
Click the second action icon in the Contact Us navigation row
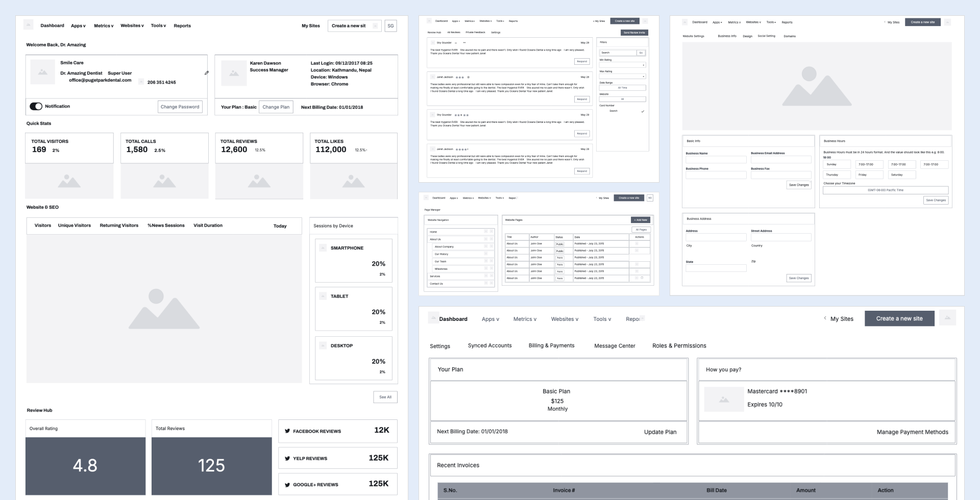492,283
